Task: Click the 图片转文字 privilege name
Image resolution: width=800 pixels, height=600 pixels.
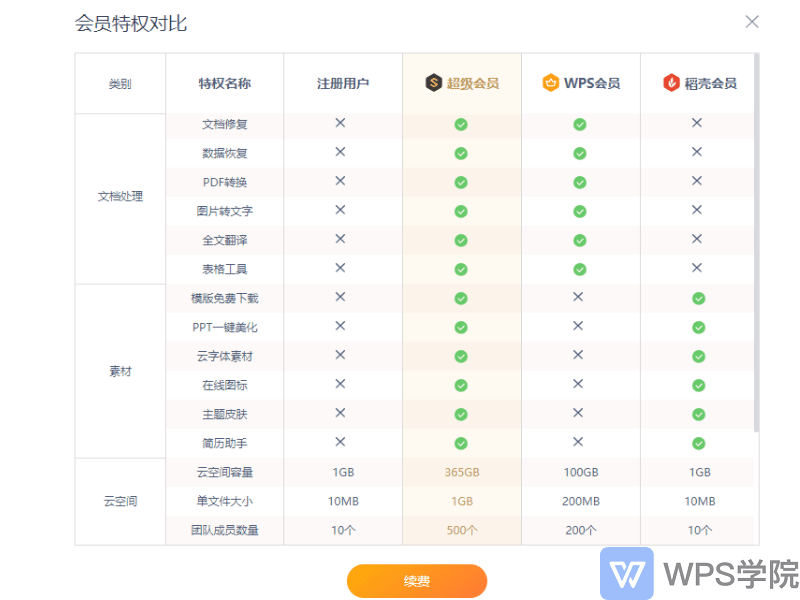Action: 224,211
